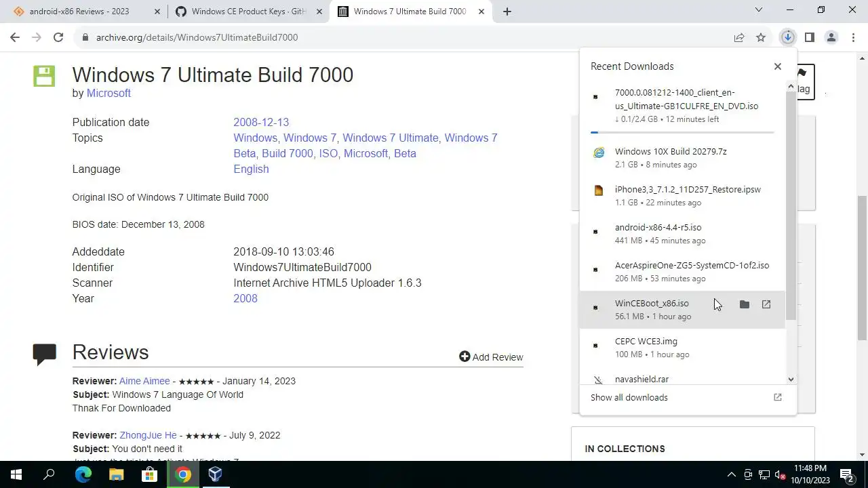Screen dimensions: 868x488
Task: Open the English language link
Action: [251, 169]
